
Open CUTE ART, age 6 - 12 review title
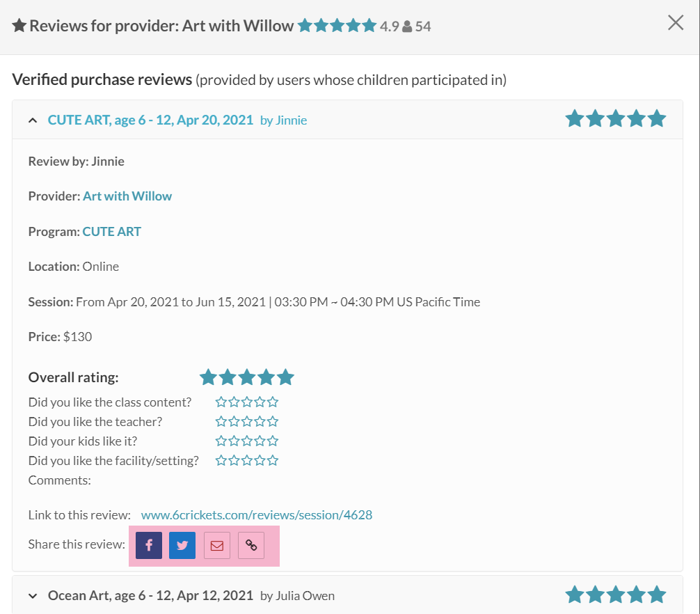(x=150, y=120)
